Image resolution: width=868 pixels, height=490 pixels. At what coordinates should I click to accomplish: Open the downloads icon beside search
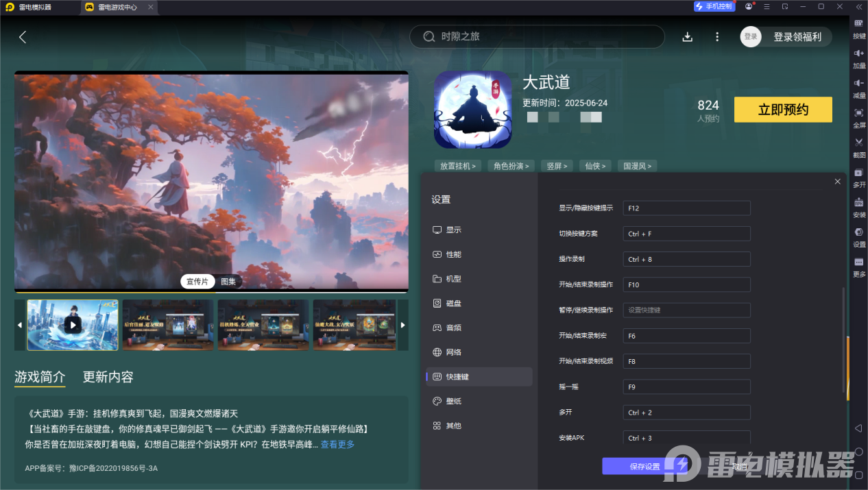tap(688, 37)
